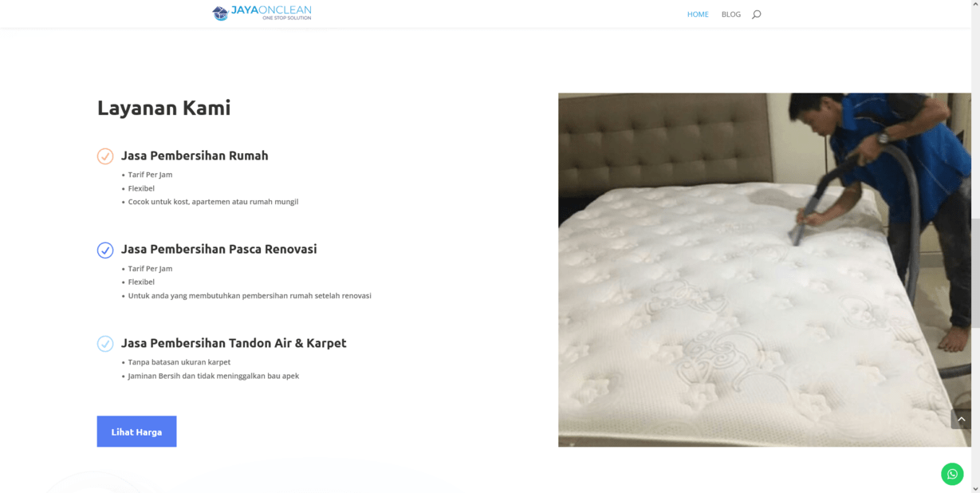
Task: Click blue checkmark beside Pasca Renovasi
Action: (105, 250)
